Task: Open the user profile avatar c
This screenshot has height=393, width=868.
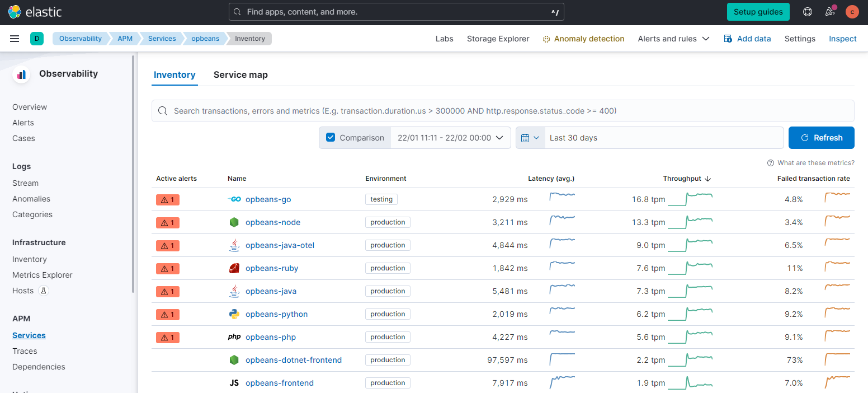Action: click(x=852, y=12)
